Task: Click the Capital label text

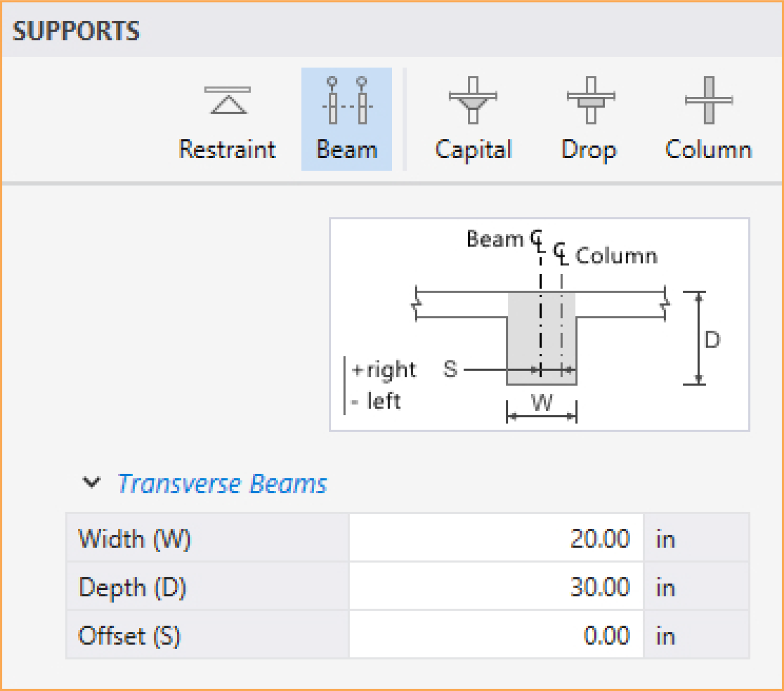Action: point(473,150)
